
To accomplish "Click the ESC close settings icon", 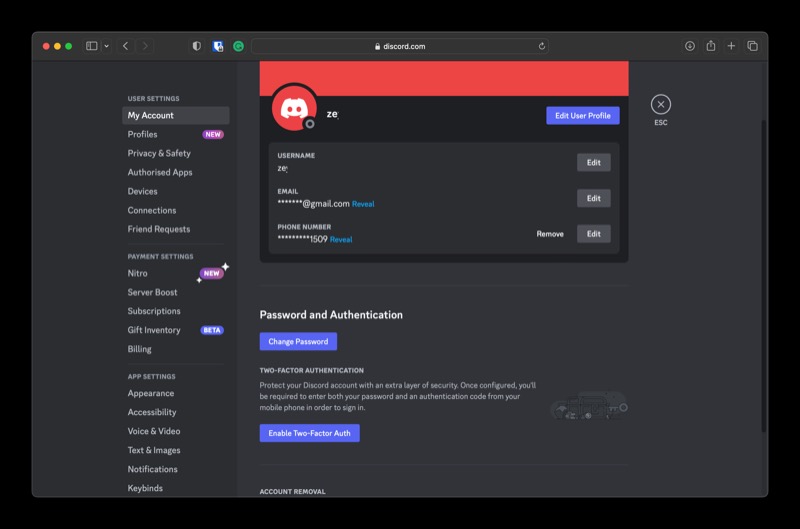I will click(660, 104).
